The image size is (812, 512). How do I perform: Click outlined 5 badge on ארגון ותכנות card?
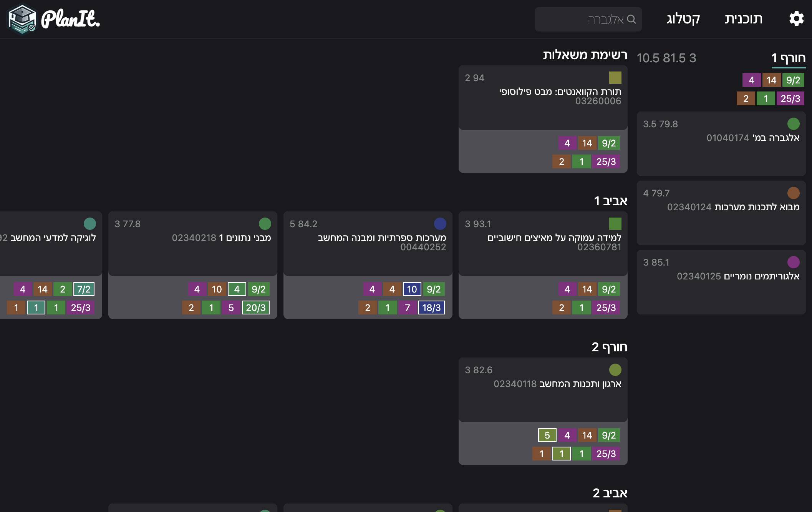[547, 435]
